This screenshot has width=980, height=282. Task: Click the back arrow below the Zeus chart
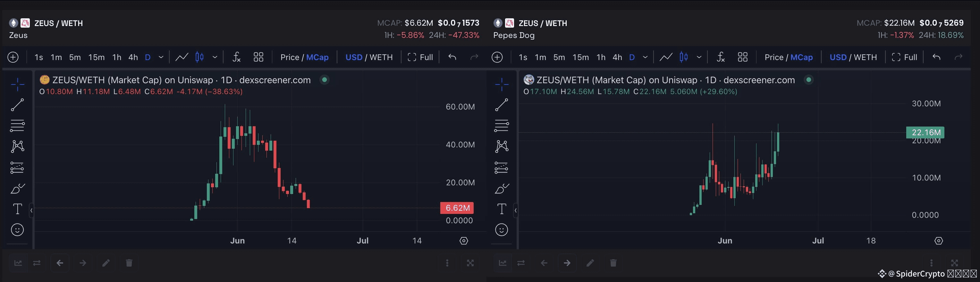tap(60, 263)
